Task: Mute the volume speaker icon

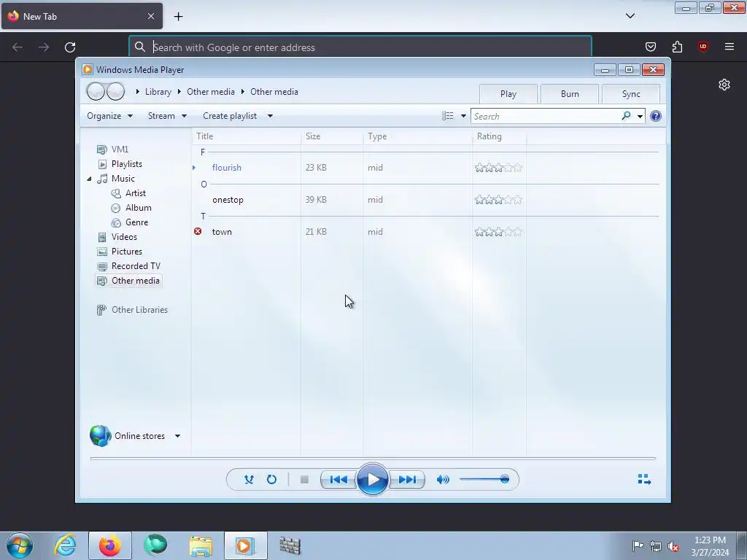Action: 443,480
